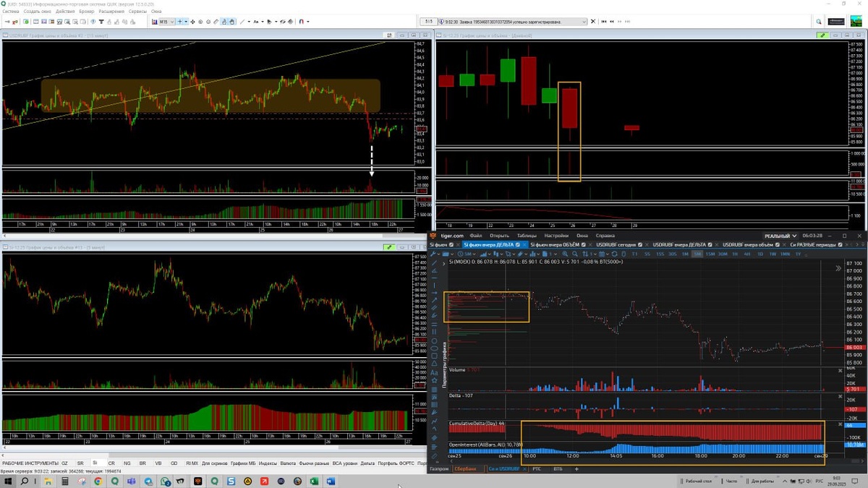Select the 1H timeframe button in tiger.com

tap(735, 254)
